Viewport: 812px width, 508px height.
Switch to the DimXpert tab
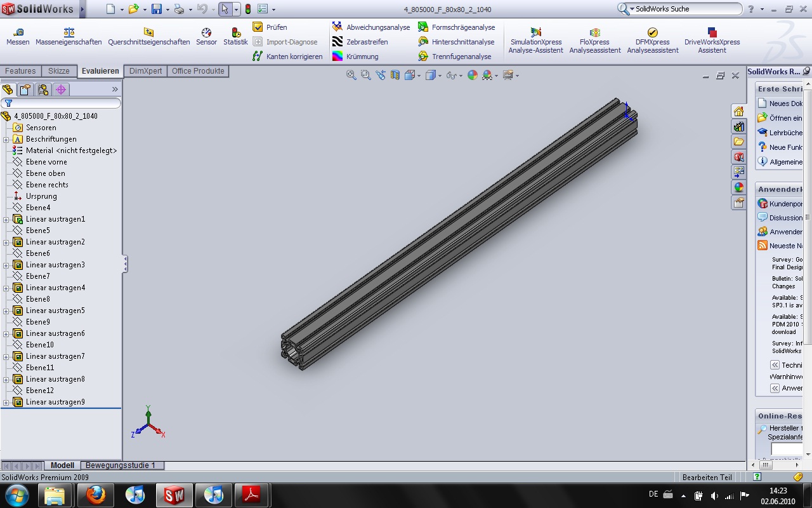pyautogui.click(x=145, y=71)
